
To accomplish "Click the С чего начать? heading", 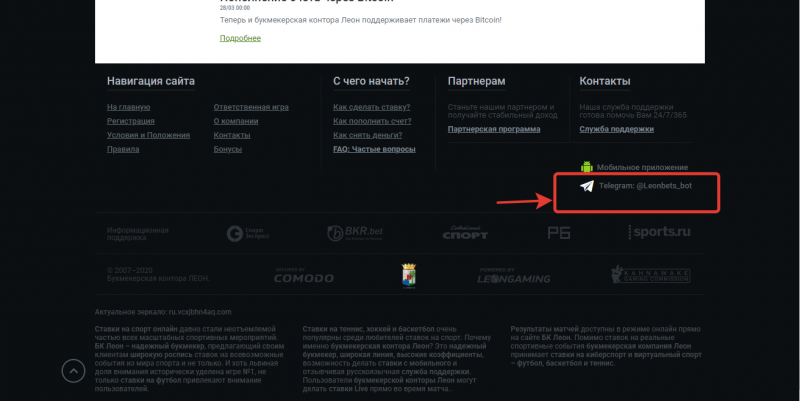I will (x=371, y=81).
